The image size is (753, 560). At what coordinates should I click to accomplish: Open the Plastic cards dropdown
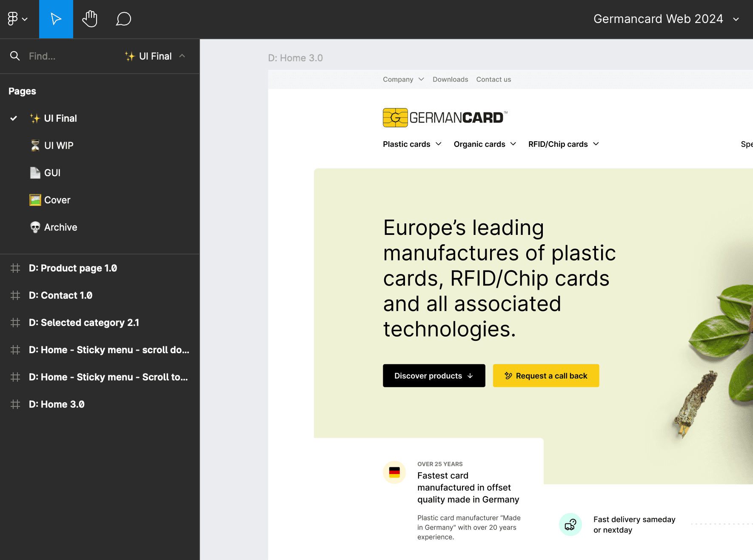click(x=411, y=144)
